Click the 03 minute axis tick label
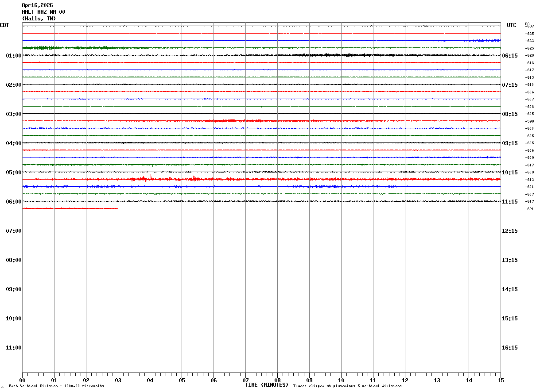The image size is (536, 392). [x=118, y=380]
